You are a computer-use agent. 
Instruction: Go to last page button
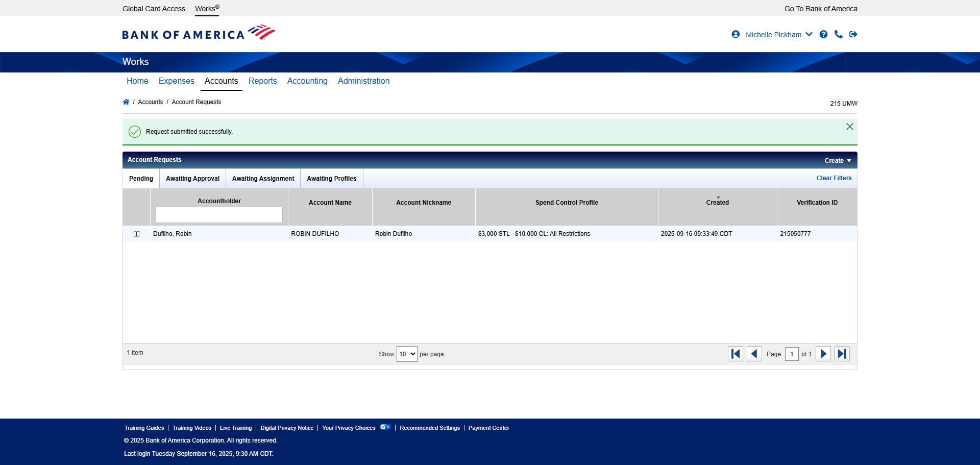coord(842,354)
